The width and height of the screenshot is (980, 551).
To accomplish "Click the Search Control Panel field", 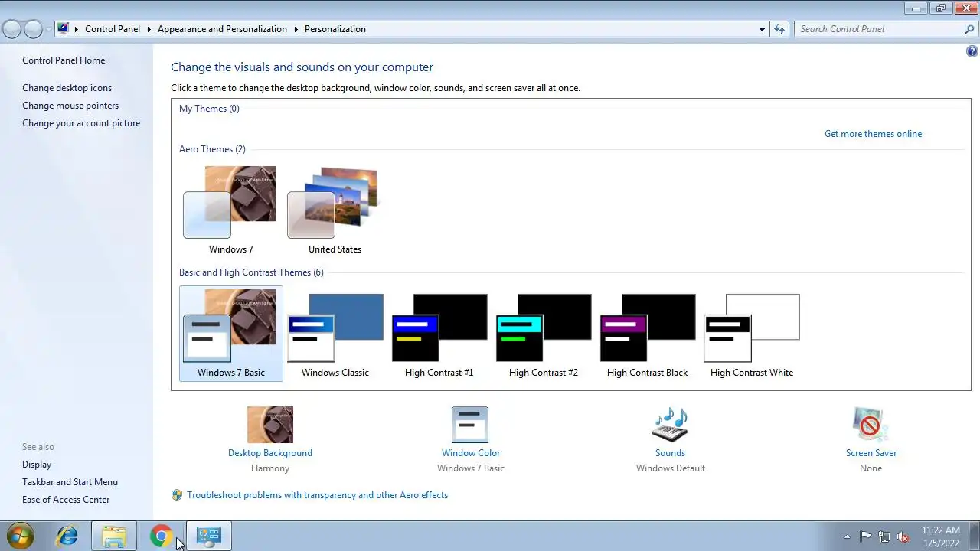I will (x=879, y=29).
